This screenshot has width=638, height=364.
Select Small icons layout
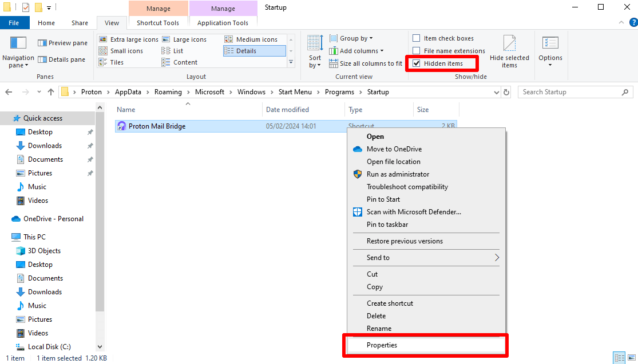pos(121,51)
